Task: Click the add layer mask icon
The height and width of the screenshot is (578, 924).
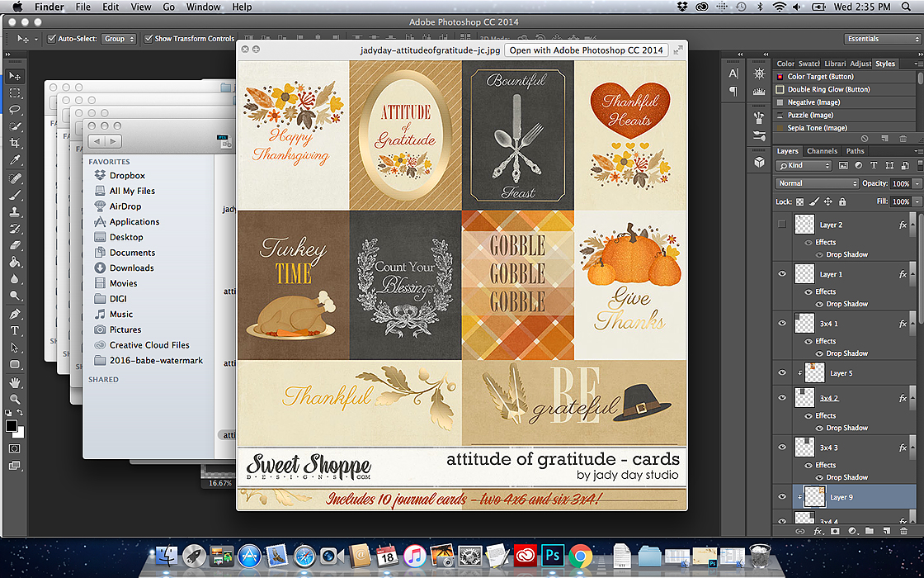Action: (834, 531)
